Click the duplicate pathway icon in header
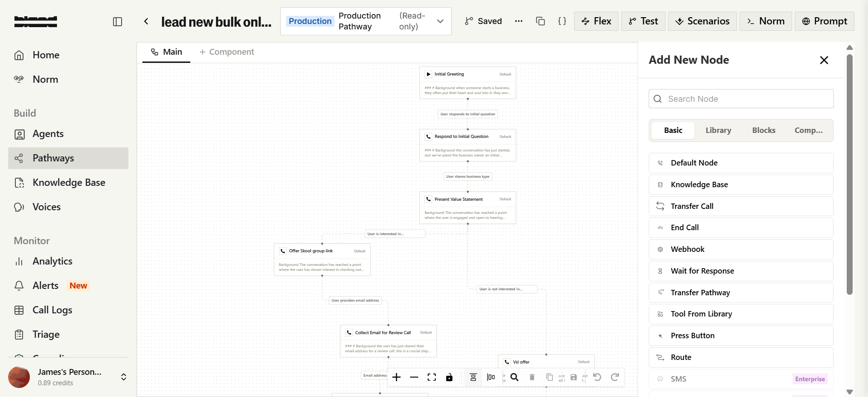Image resolution: width=868 pixels, height=397 pixels. tap(540, 21)
